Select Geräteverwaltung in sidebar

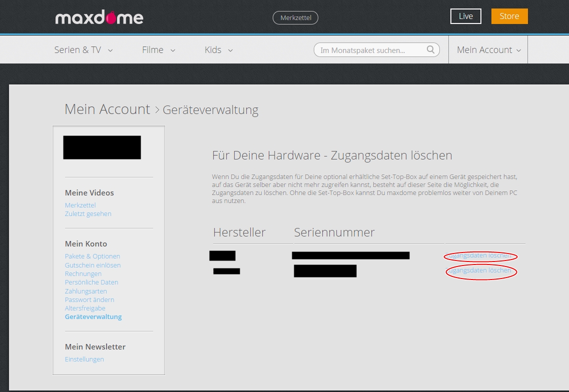[93, 317]
